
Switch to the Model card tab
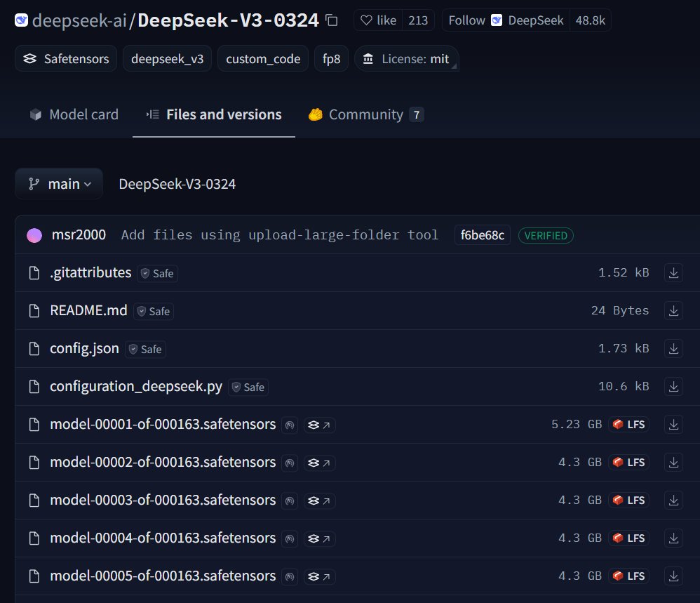point(74,114)
